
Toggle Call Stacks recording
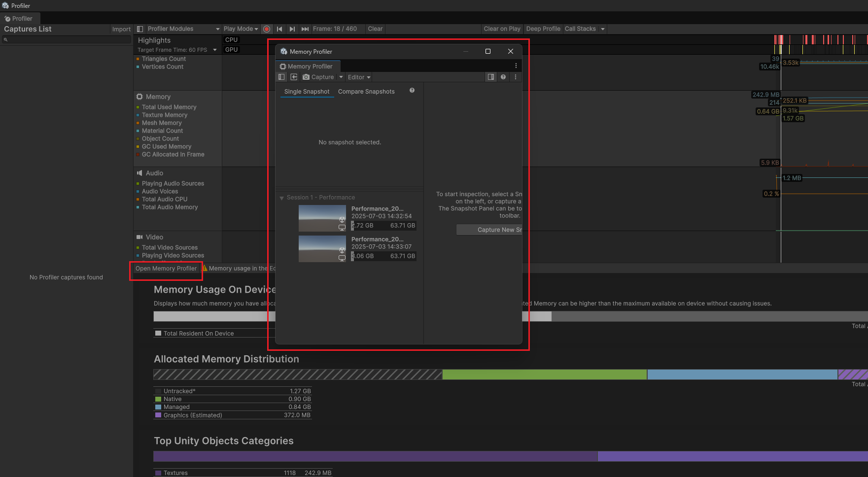[580, 29]
